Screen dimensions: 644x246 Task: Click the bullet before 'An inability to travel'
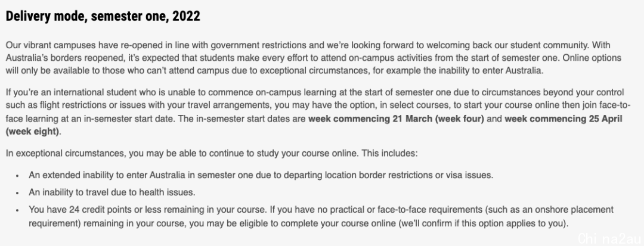click(x=17, y=193)
